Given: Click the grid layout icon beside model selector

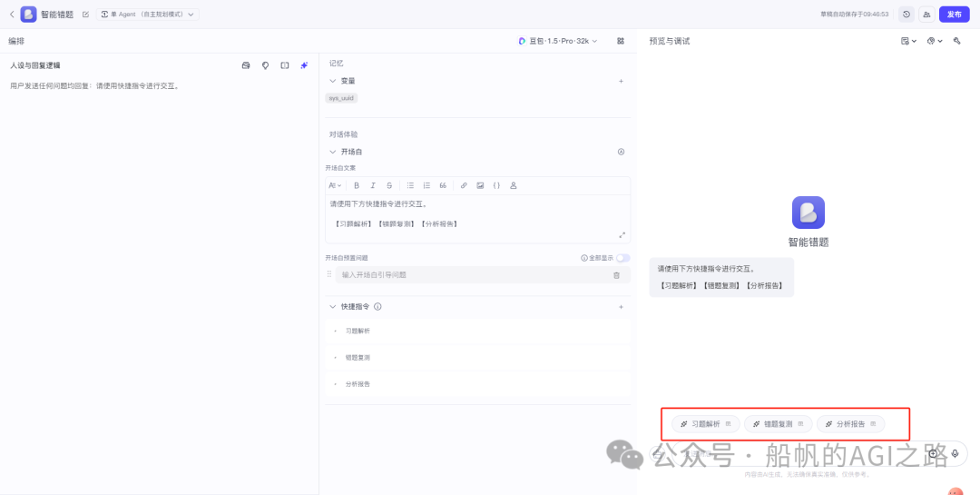Looking at the screenshot, I should point(621,41).
